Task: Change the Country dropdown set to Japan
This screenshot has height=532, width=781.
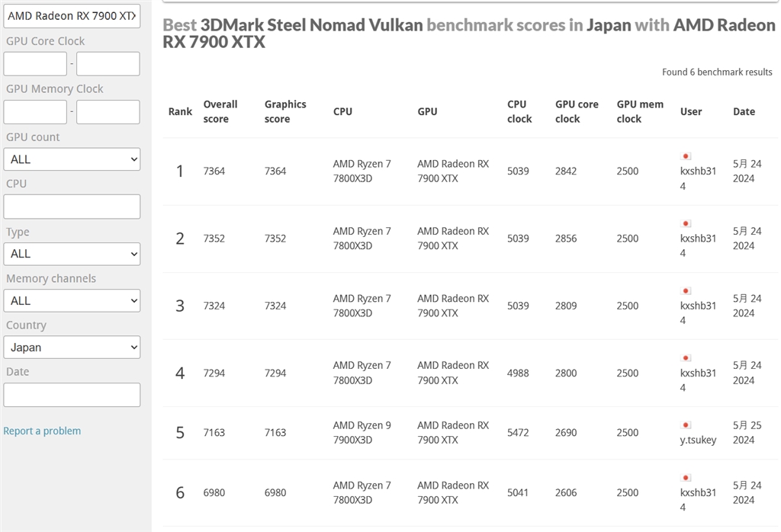Action: (x=72, y=348)
